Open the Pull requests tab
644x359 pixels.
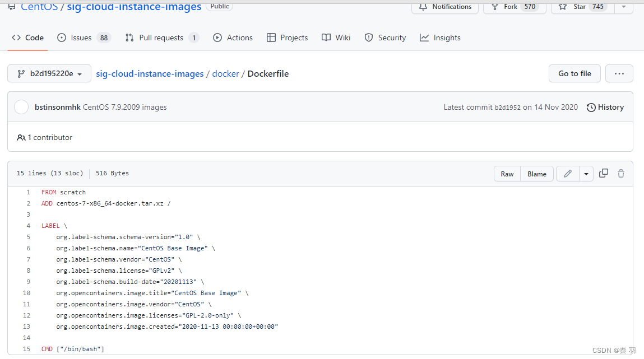point(162,38)
